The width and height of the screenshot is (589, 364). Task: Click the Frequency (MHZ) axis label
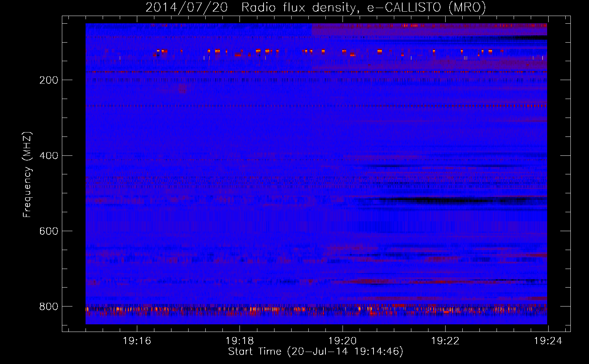click(27, 175)
